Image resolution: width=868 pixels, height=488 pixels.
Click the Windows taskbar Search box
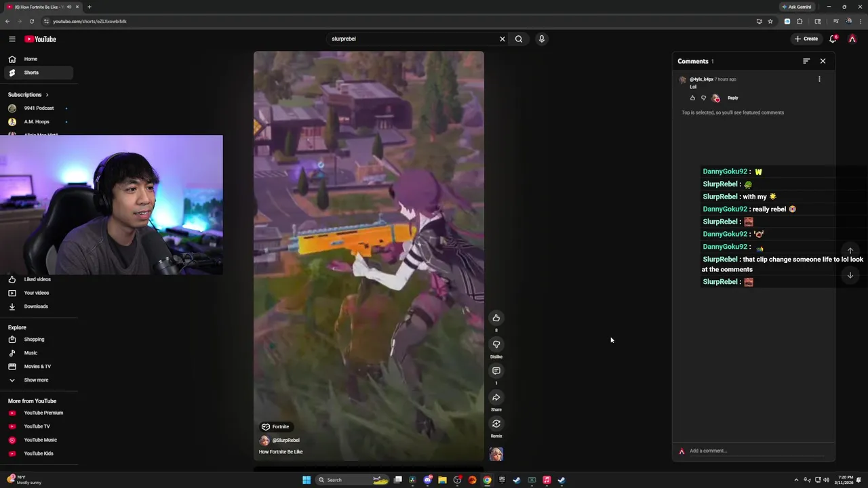click(352, 480)
